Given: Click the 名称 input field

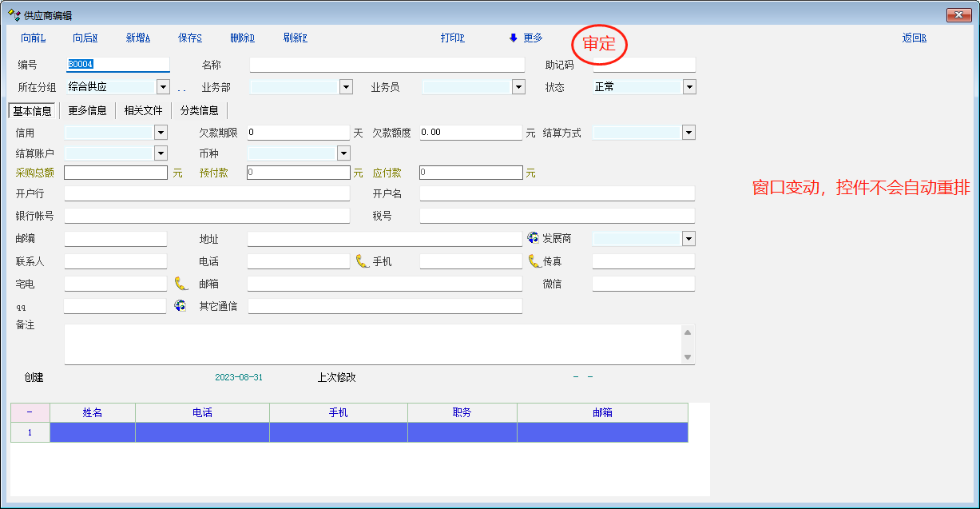Looking at the screenshot, I should pyautogui.click(x=387, y=65).
